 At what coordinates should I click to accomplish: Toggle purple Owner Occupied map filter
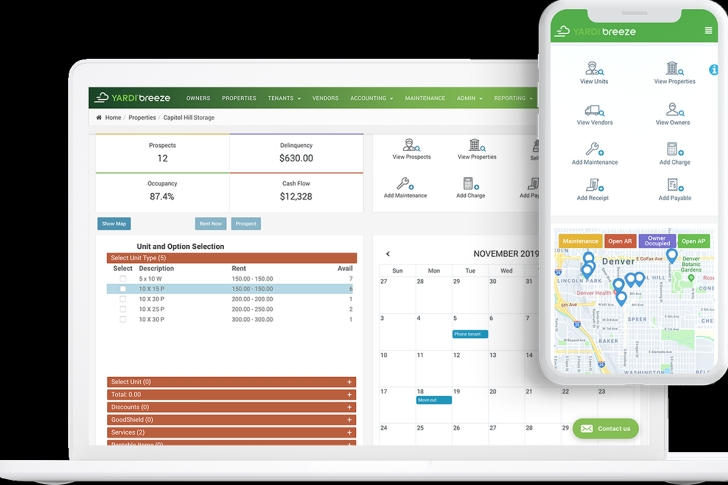[657, 241]
